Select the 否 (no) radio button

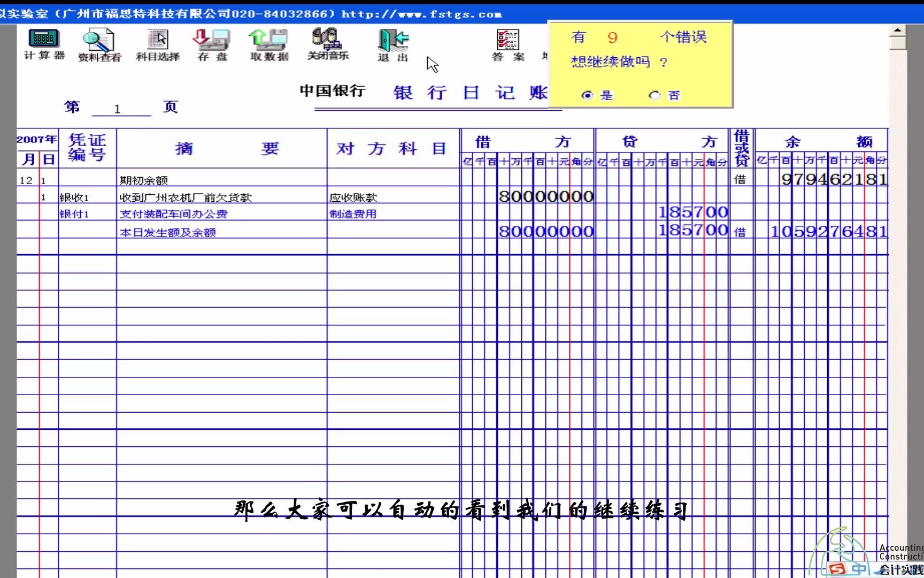pos(654,95)
